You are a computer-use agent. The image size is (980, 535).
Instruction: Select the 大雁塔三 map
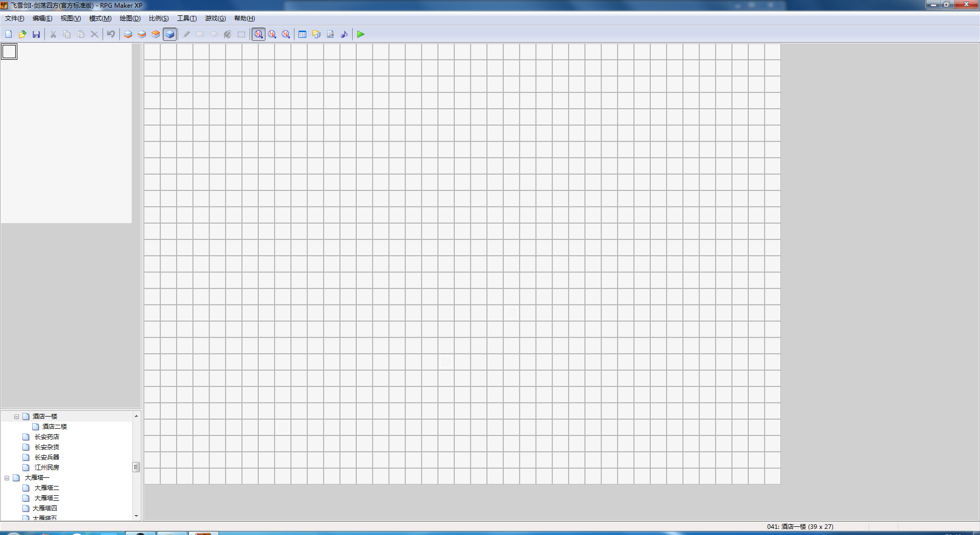[47, 498]
